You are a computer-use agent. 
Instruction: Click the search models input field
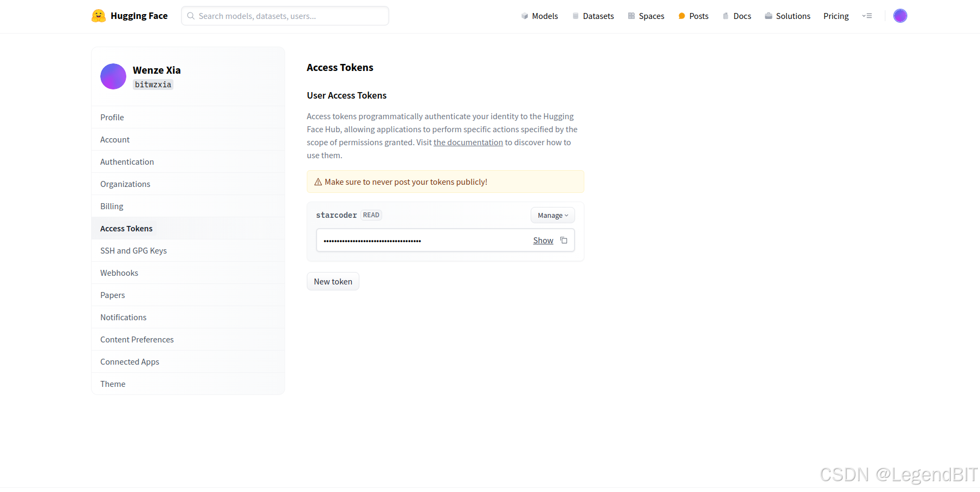coord(285,16)
